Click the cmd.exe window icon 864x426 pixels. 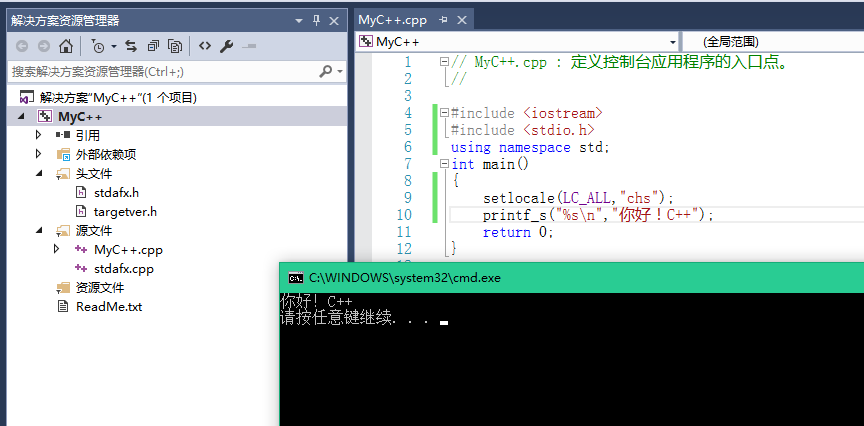(x=296, y=278)
